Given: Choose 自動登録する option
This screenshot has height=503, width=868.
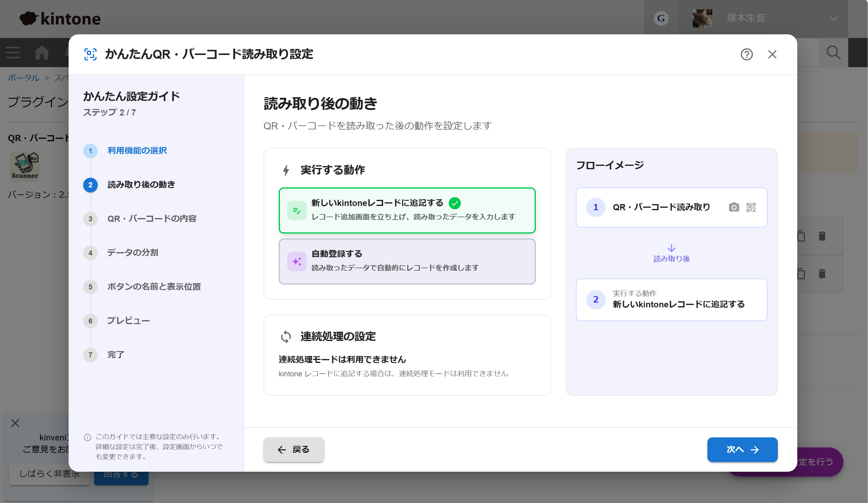Looking at the screenshot, I should click(x=407, y=261).
